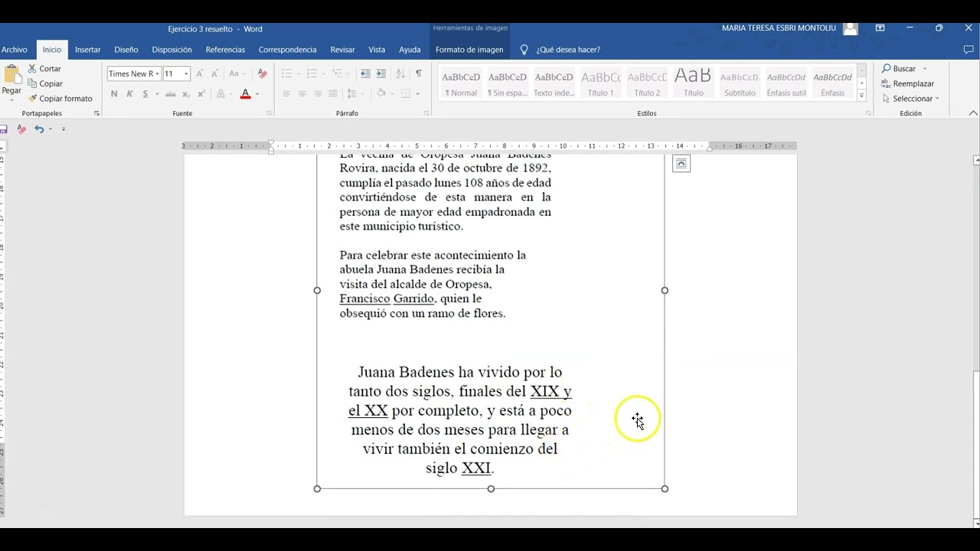The image size is (980, 551).
Task: Collapse the ribbon with the chevron
Action: coord(973,113)
